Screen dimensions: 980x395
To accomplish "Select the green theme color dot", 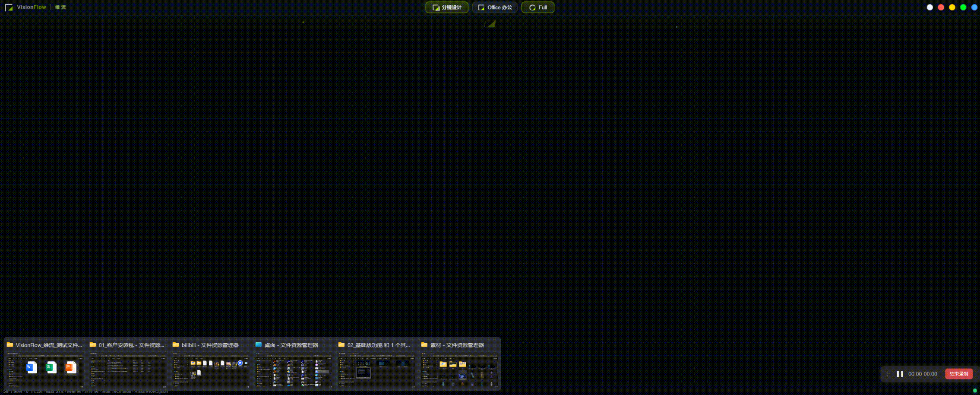I will (963, 7).
